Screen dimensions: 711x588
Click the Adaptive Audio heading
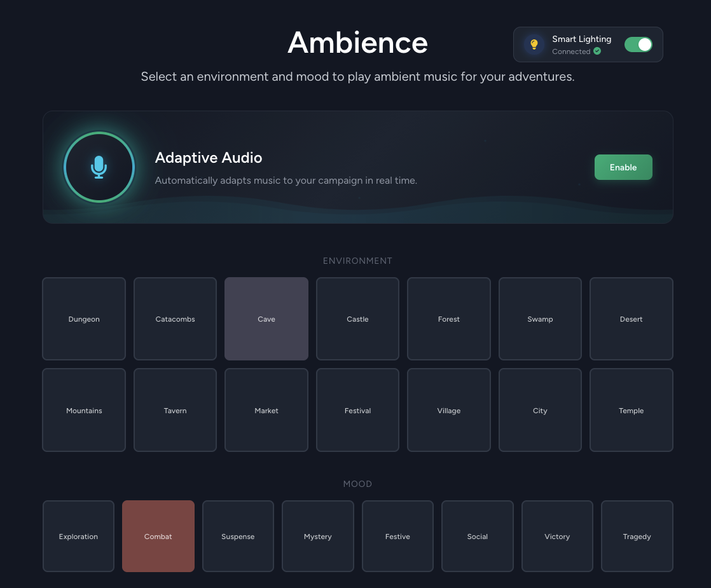coord(209,158)
